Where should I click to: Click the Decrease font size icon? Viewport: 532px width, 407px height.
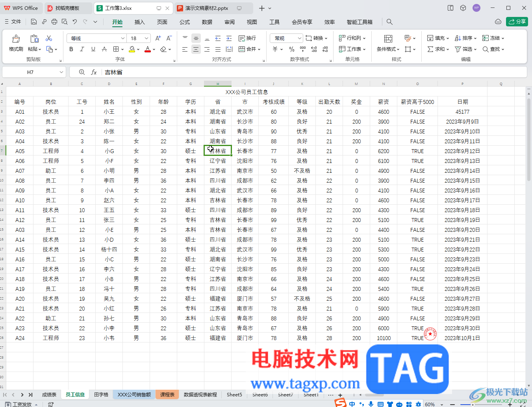169,38
